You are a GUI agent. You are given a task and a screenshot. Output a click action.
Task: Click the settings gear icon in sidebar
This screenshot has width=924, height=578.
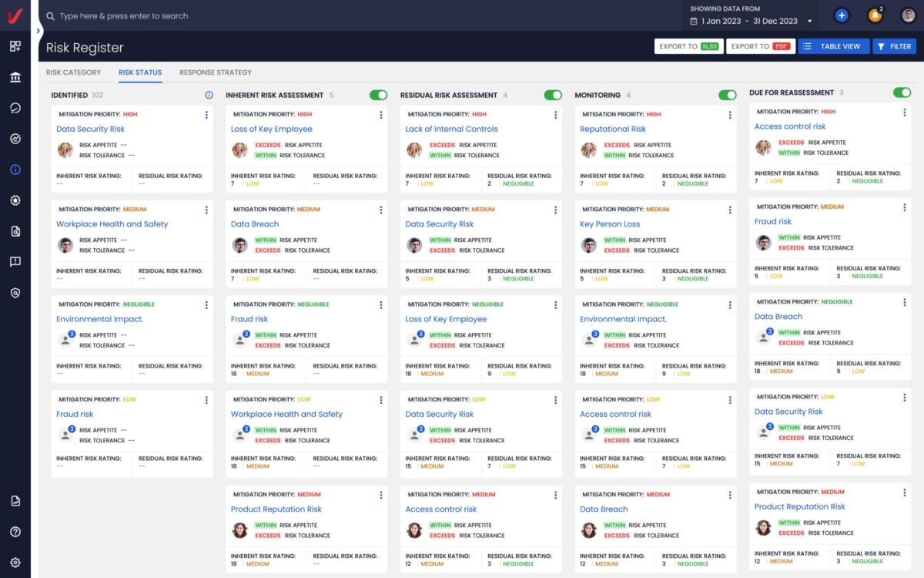click(15, 563)
